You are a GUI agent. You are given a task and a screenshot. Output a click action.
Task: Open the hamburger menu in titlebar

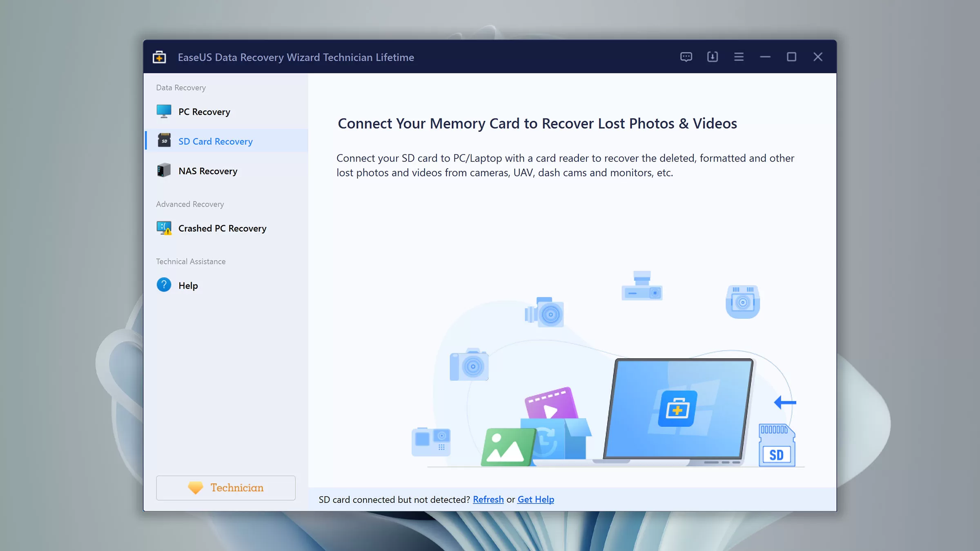point(739,56)
